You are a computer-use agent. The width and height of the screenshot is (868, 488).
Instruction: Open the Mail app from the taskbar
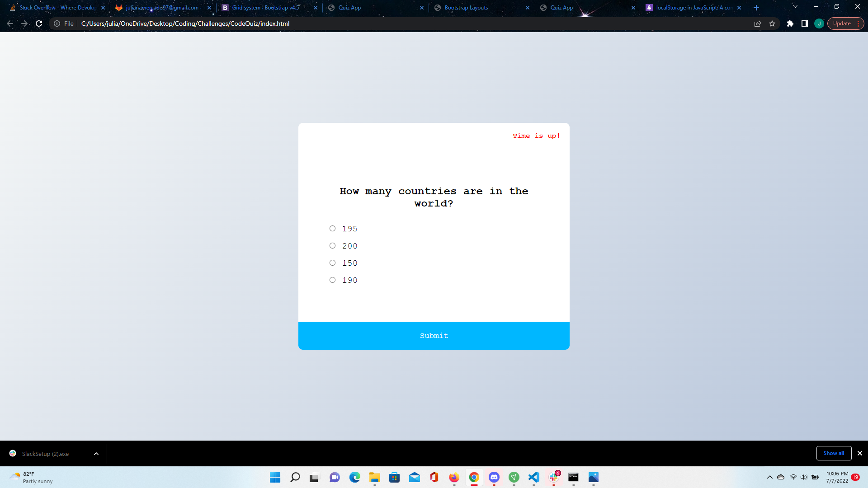click(x=414, y=478)
